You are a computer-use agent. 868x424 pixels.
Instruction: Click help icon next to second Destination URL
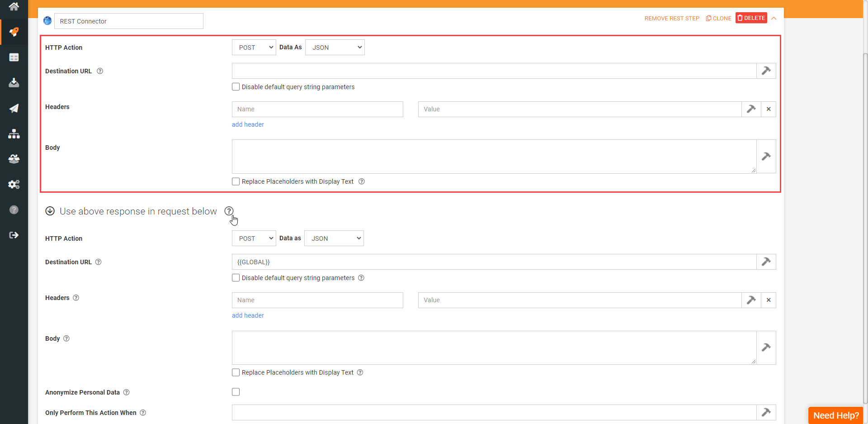coord(99,262)
